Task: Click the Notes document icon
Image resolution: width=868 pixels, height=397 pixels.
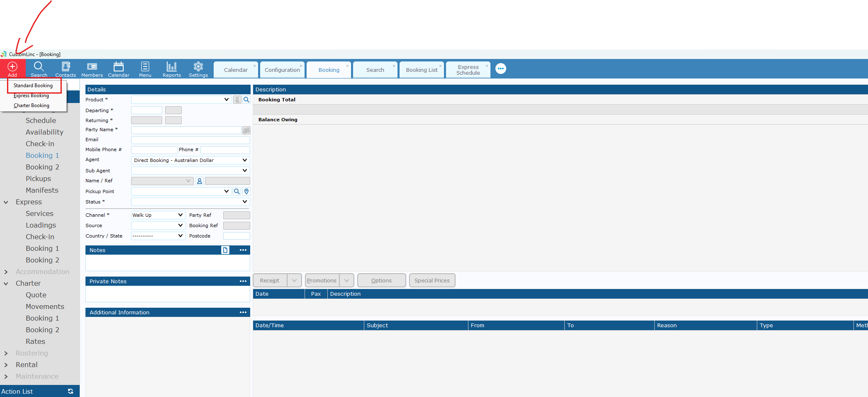Action: pos(225,250)
